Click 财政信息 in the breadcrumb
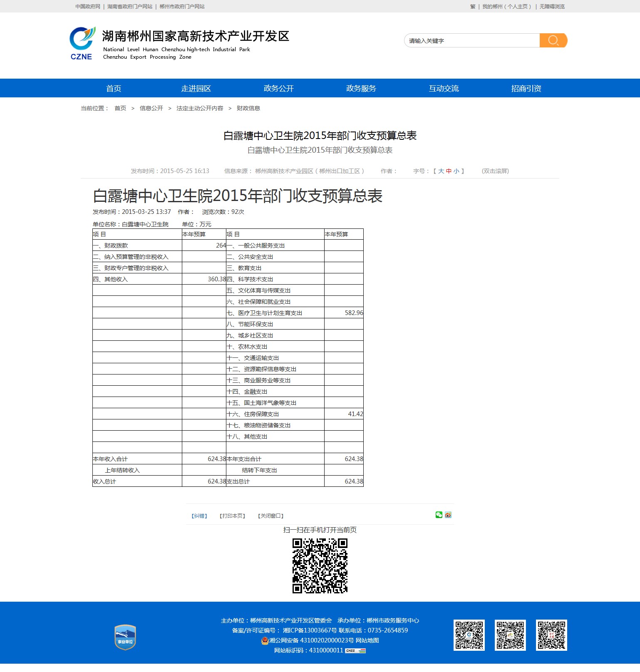 coord(248,108)
